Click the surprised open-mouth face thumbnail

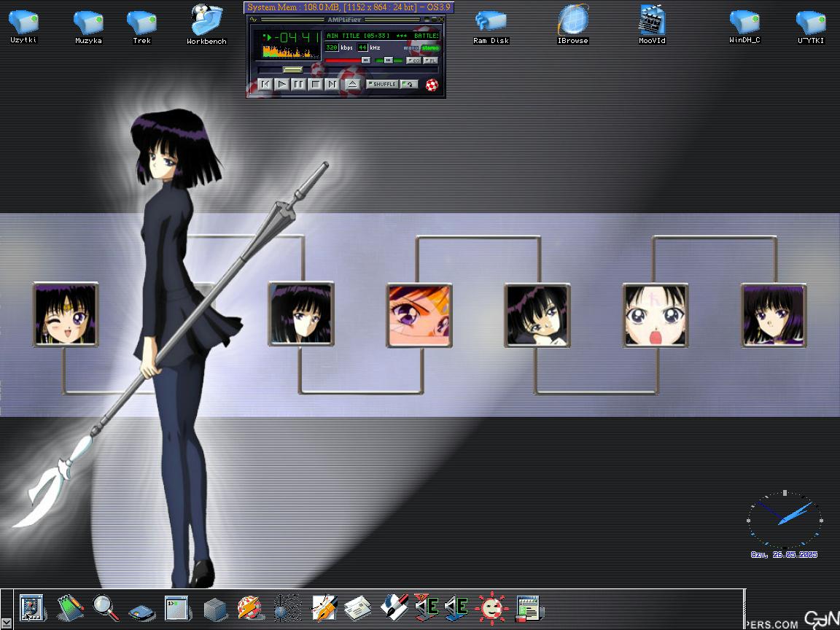click(x=656, y=316)
